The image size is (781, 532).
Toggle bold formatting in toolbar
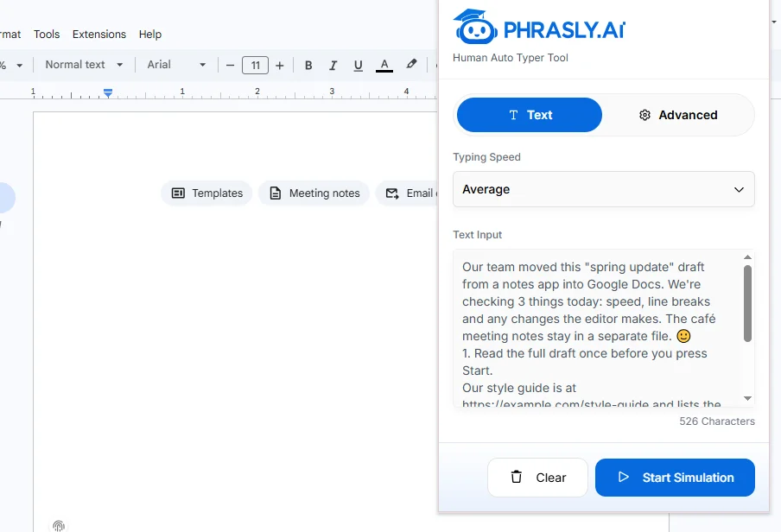tap(308, 66)
